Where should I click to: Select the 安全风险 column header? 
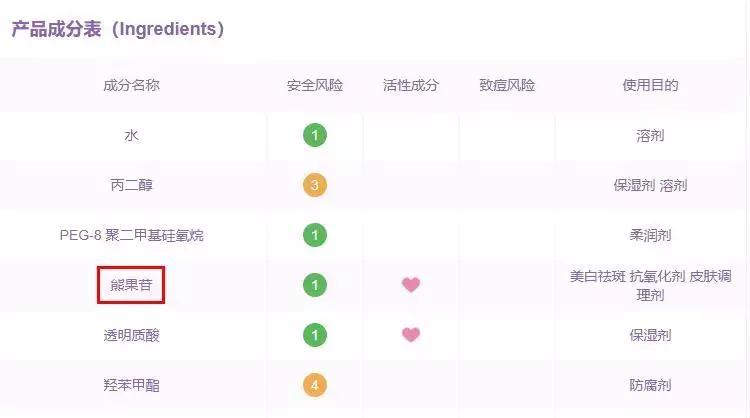pos(315,85)
